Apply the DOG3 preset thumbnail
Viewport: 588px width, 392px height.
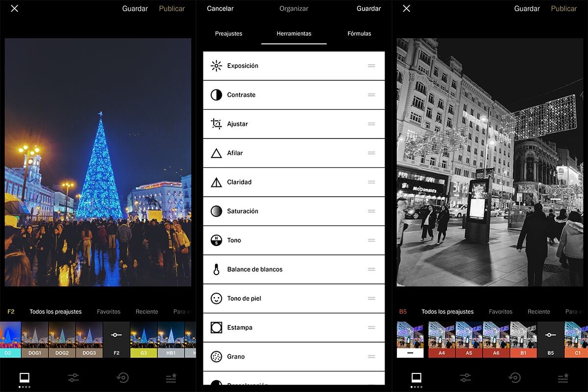(89, 339)
